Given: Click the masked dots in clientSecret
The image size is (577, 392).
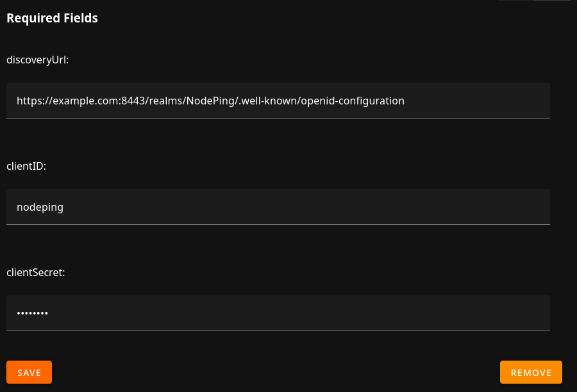Looking at the screenshot, I should tap(33, 313).
